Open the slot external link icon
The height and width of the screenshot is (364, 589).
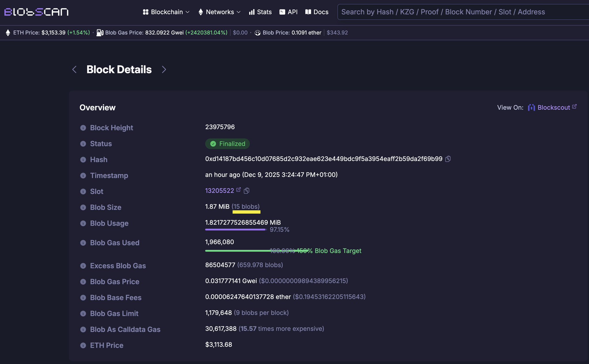tap(238, 190)
